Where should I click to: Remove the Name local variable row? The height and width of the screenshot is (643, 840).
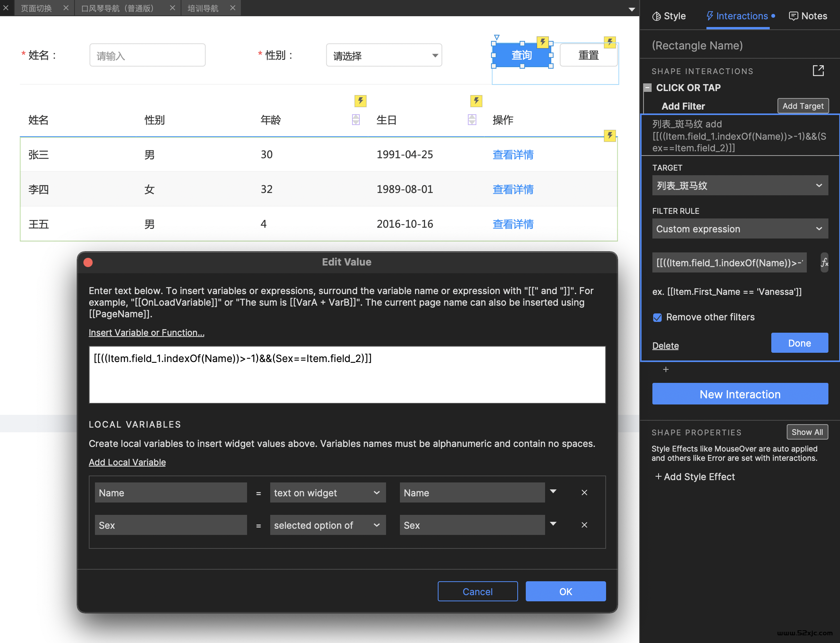tap(584, 492)
